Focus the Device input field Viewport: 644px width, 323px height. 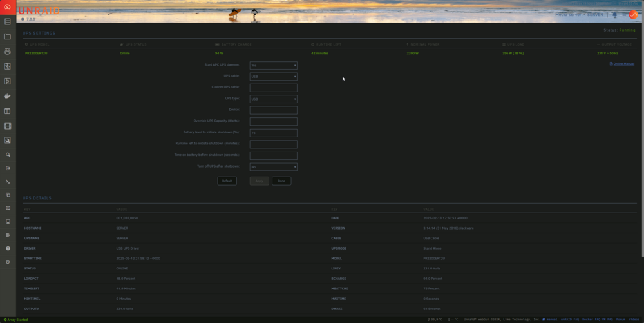[273, 110]
